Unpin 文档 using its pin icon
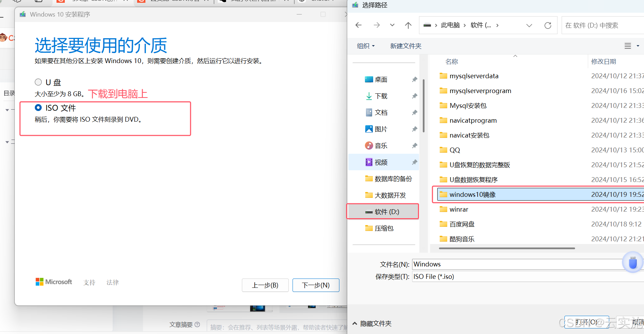The image size is (644, 334). click(415, 112)
